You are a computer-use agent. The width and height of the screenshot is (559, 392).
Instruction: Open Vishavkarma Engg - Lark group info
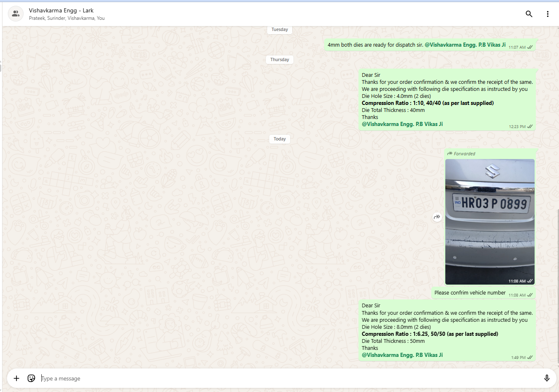pos(61,10)
